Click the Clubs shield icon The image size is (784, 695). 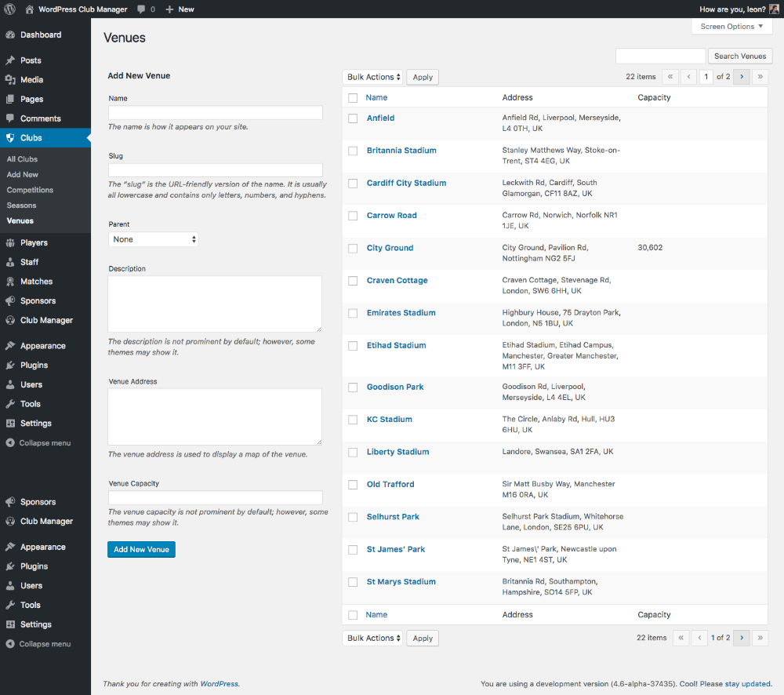[x=10, y=137]
